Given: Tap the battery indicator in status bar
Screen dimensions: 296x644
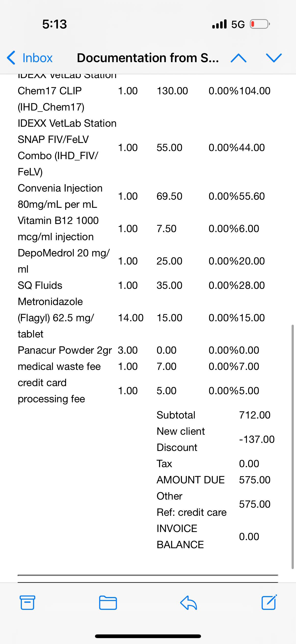Looking at the screenshot, I should [x=260, y=24].
